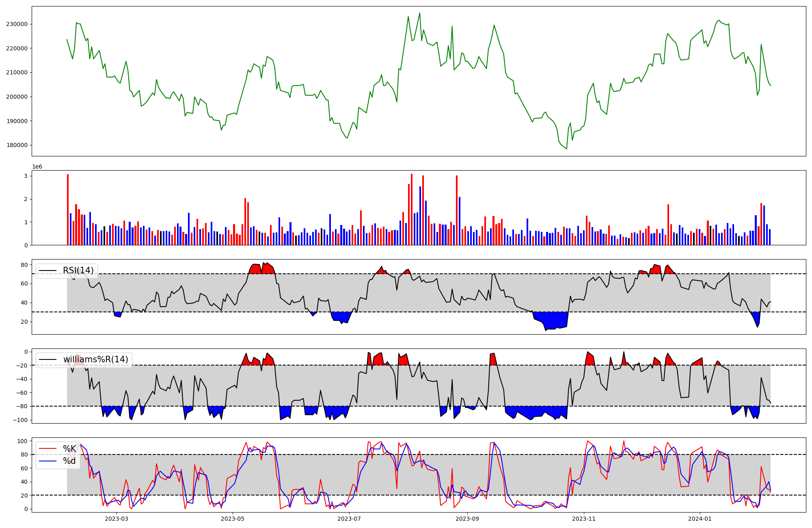Click the 100 label on stochastic axis
This screenshot has height=528, width=812.
click(x=23, y=441)
